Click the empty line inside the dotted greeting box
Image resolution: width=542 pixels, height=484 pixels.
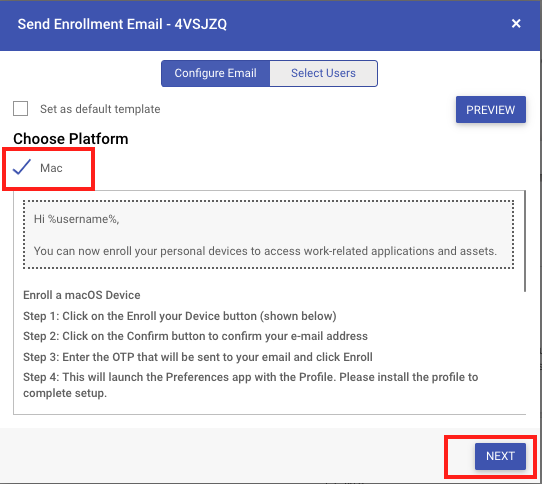tap(268, 235)
